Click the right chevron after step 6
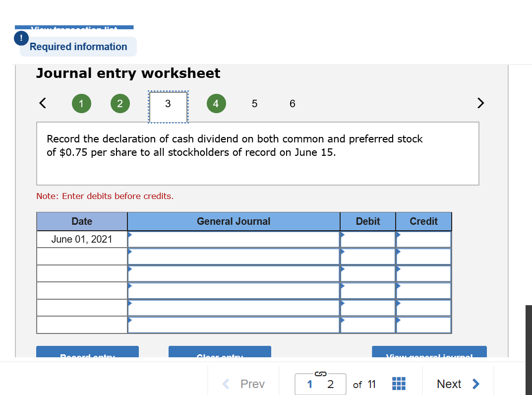532x395 pixels. (x=480, y=103)
